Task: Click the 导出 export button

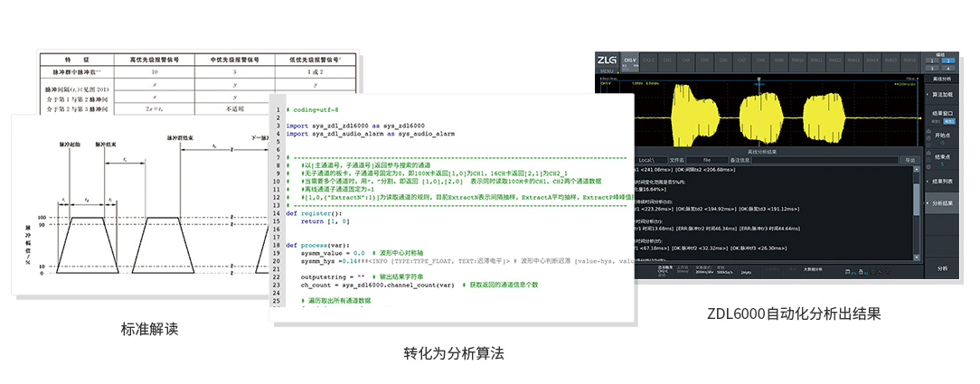Action: coord(909,160)
